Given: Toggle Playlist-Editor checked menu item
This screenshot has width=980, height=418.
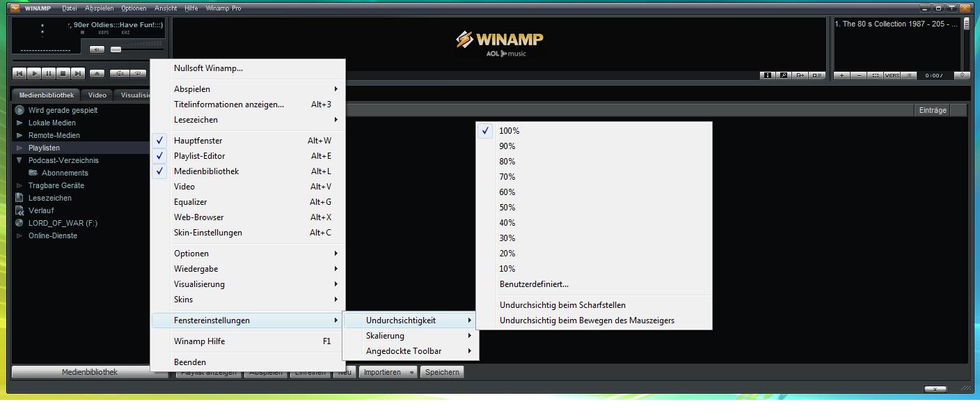Looking at the screenshot, I should (248, 156).
